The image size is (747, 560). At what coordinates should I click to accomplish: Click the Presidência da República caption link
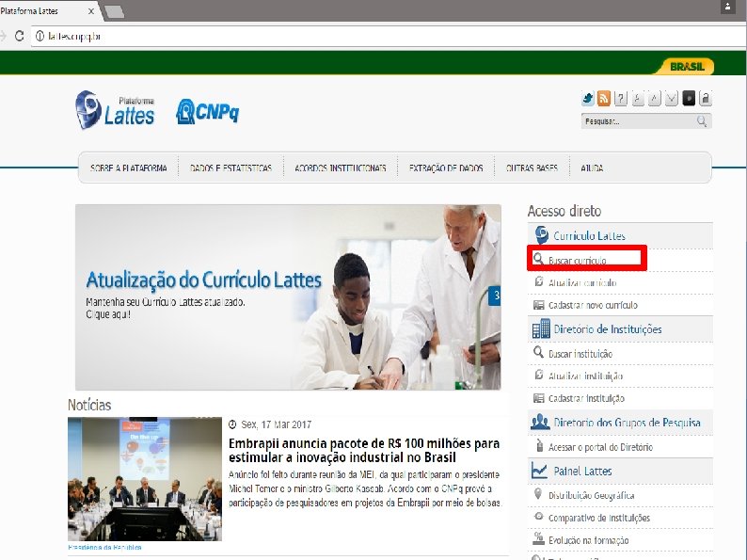[104, 547]
